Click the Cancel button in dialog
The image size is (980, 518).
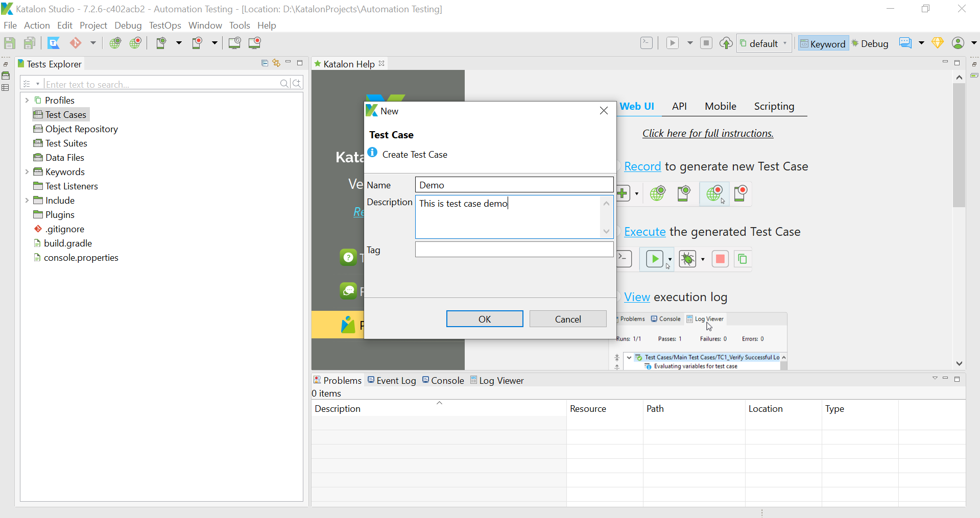tap(568, 319)
